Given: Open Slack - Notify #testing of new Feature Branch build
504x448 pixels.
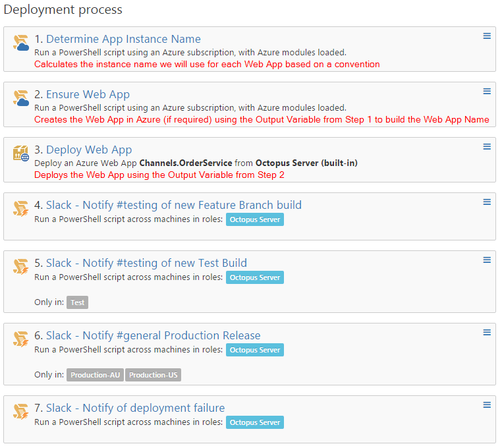Looking at the screenshot, I should tap(174, 205).
